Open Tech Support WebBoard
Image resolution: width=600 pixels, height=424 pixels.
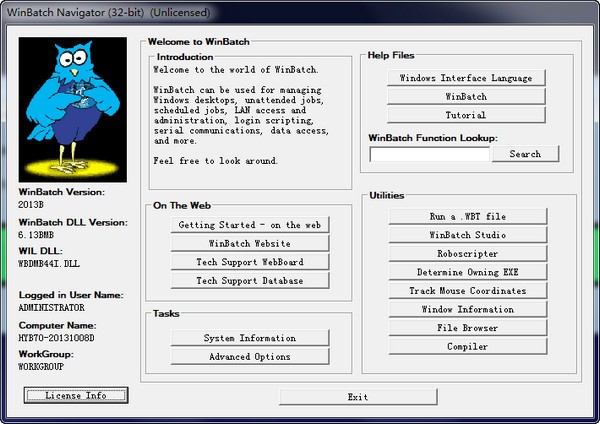[x=250, y=262]
